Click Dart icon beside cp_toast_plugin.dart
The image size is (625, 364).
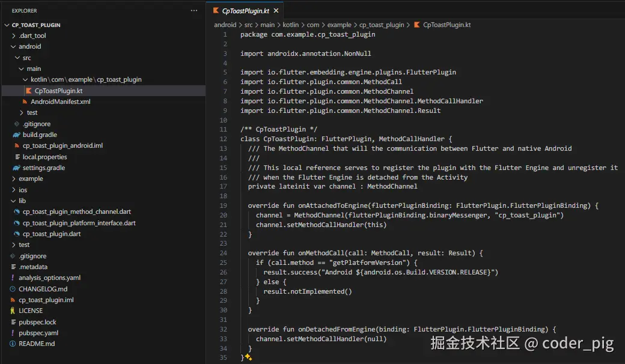pyautogui.click(x=17, y=234)
